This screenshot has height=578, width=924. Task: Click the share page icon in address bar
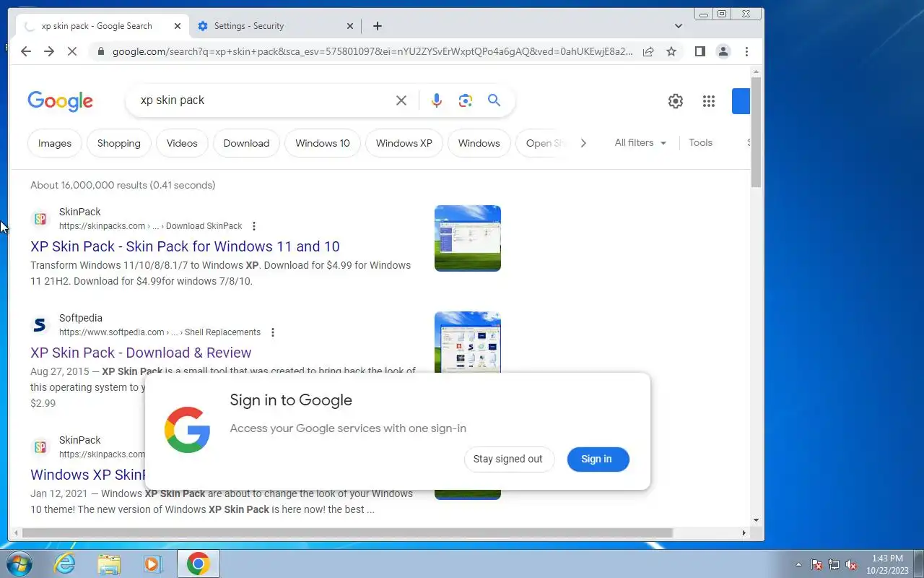[x=648, y=51]
